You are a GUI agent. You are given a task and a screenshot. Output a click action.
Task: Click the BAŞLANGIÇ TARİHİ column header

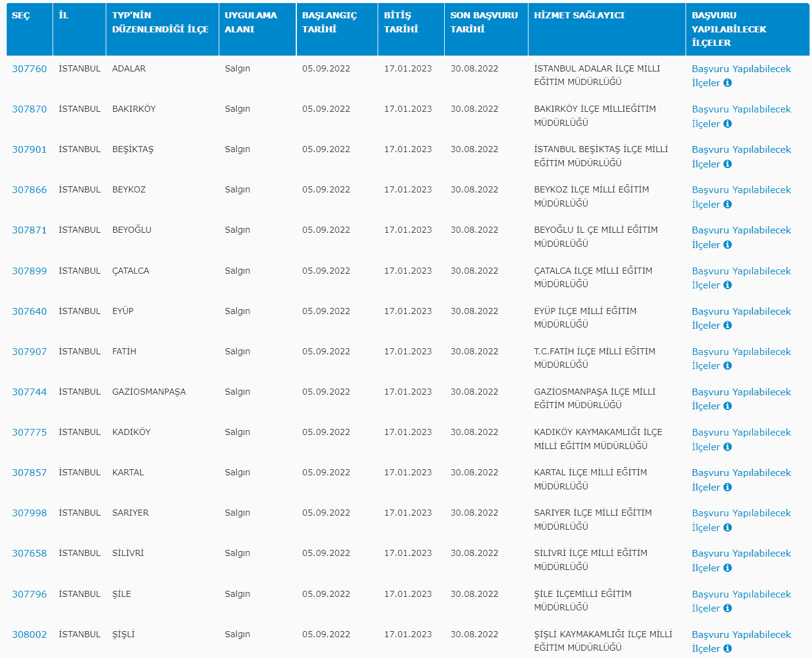[329, 22]
